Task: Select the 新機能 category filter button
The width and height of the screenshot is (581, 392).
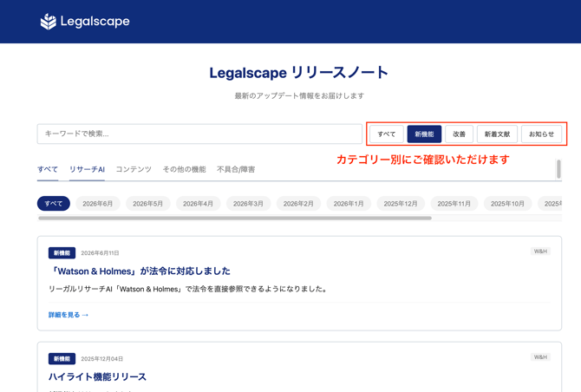Action: [x=424, y=134]
